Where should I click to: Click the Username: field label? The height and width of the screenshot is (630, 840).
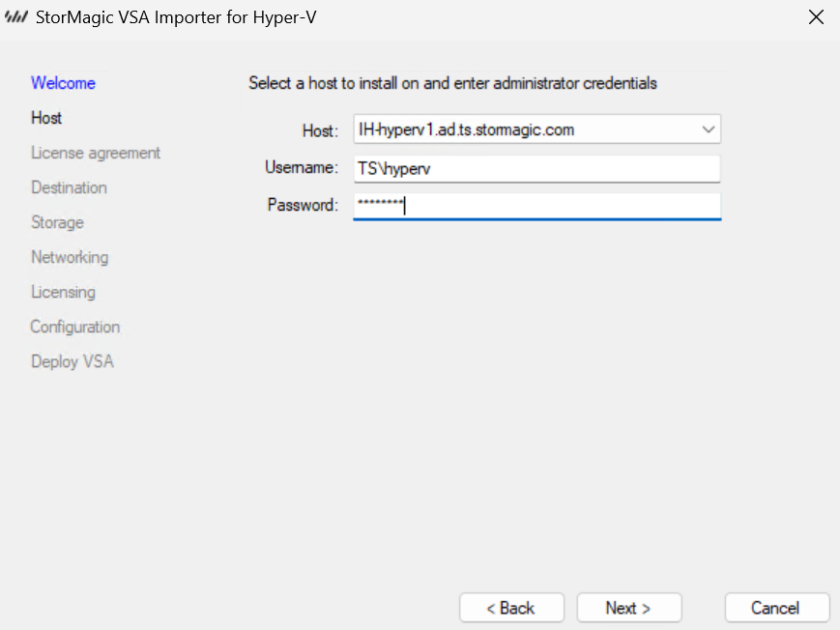point(302,168)
